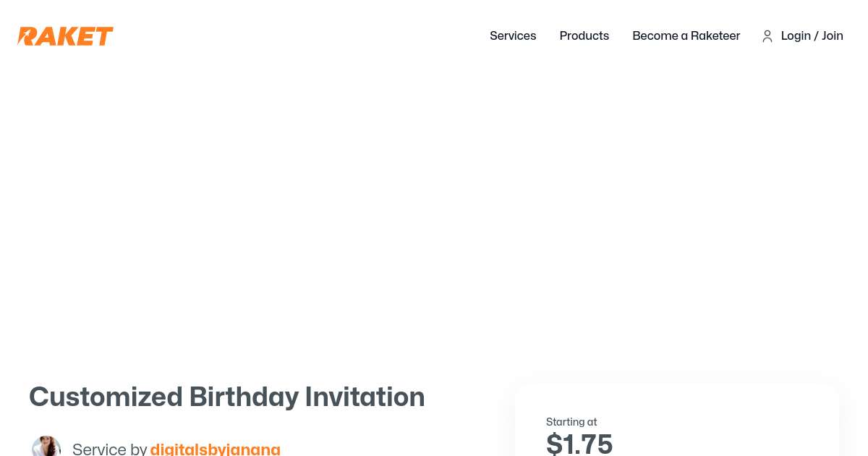Browse Services from the top navigation

tap(513, 35)
